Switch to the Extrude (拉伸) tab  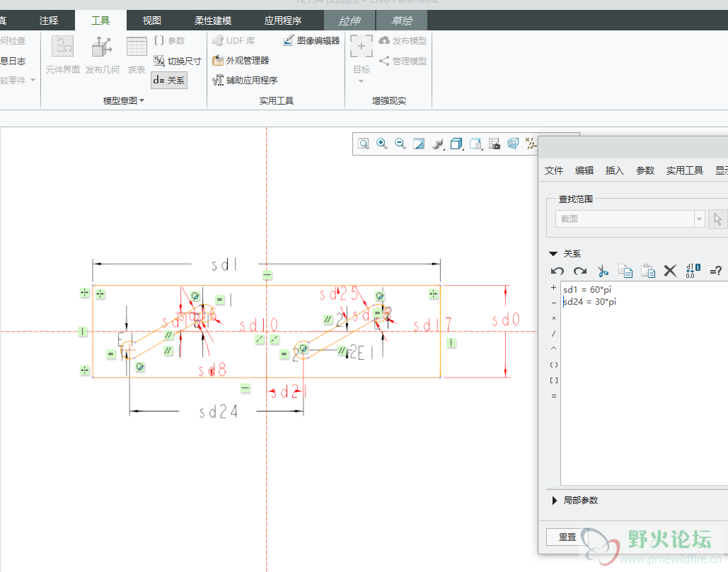pos(349,21)
